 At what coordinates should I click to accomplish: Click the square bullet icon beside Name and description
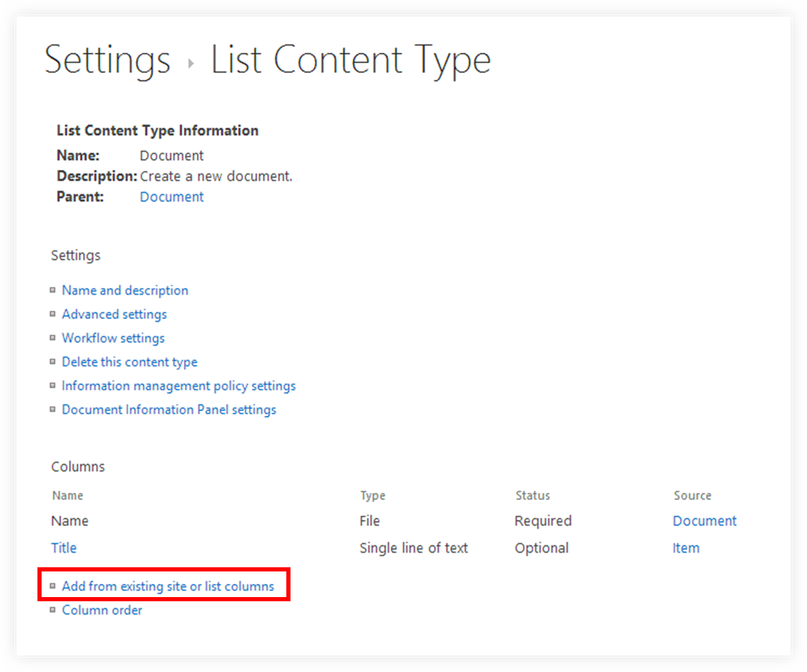pyautogui.click(x=53, y=290)
